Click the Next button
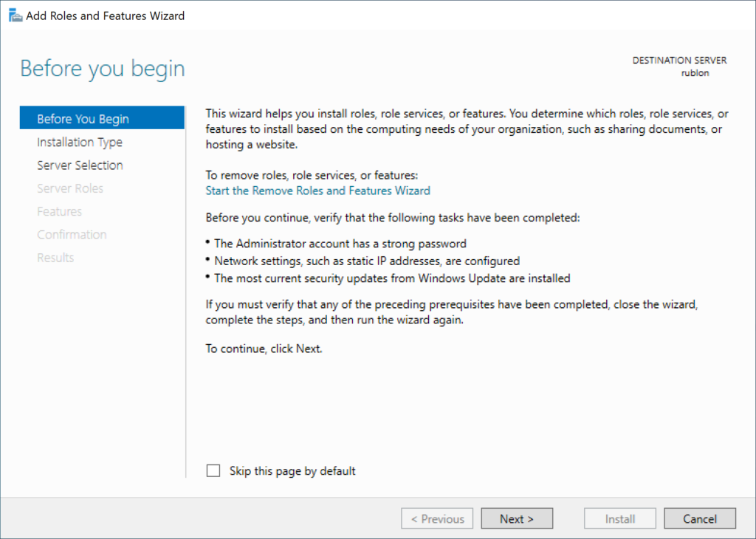756x539 pixels. coord(517,518)
